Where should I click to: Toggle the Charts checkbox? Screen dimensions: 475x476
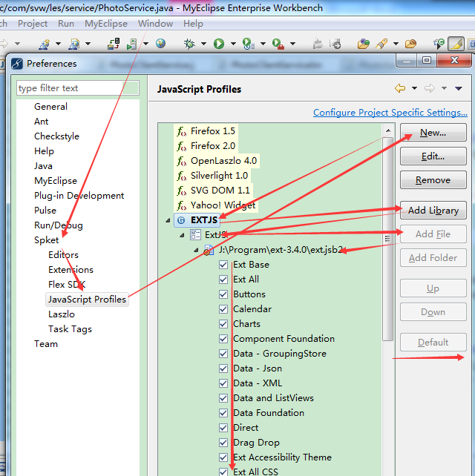click(223, 324)
